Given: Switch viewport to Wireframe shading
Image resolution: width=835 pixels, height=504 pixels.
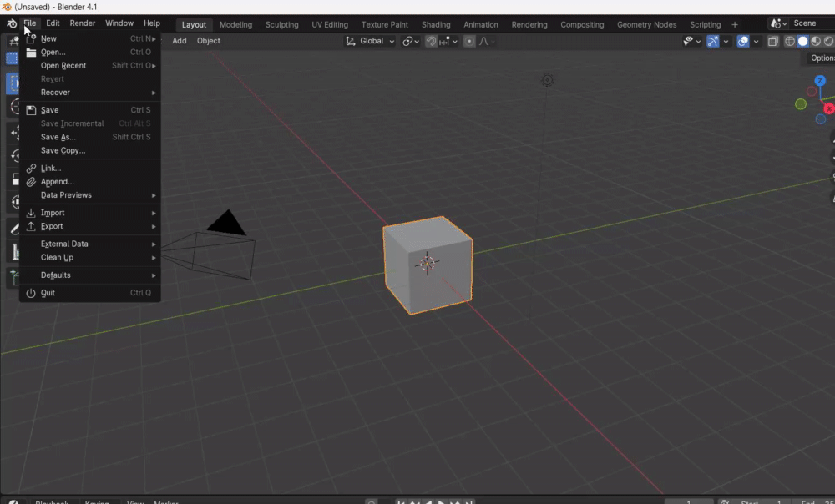Looking at the screenshot, I should point(790,41).
